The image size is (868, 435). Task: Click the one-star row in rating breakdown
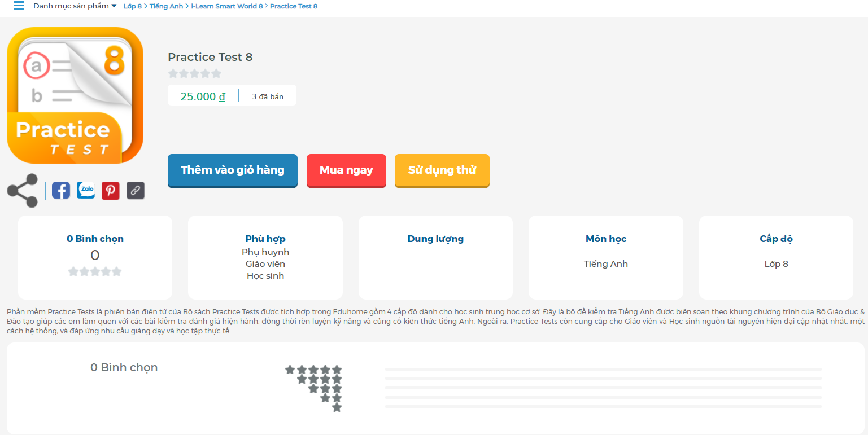tap(337, 407)
